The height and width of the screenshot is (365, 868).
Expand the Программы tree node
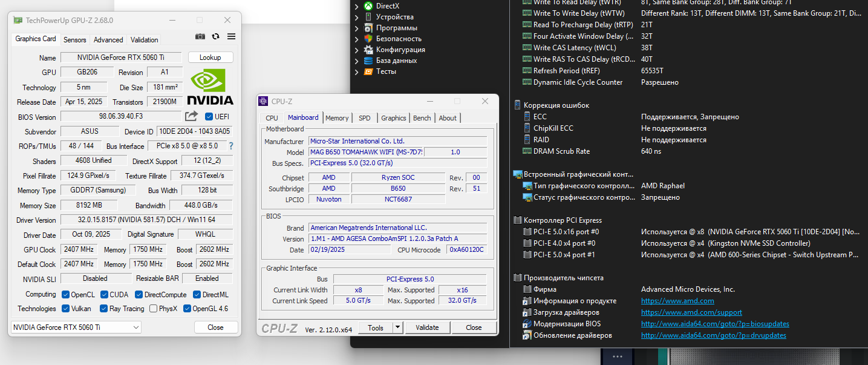[357, 28]
